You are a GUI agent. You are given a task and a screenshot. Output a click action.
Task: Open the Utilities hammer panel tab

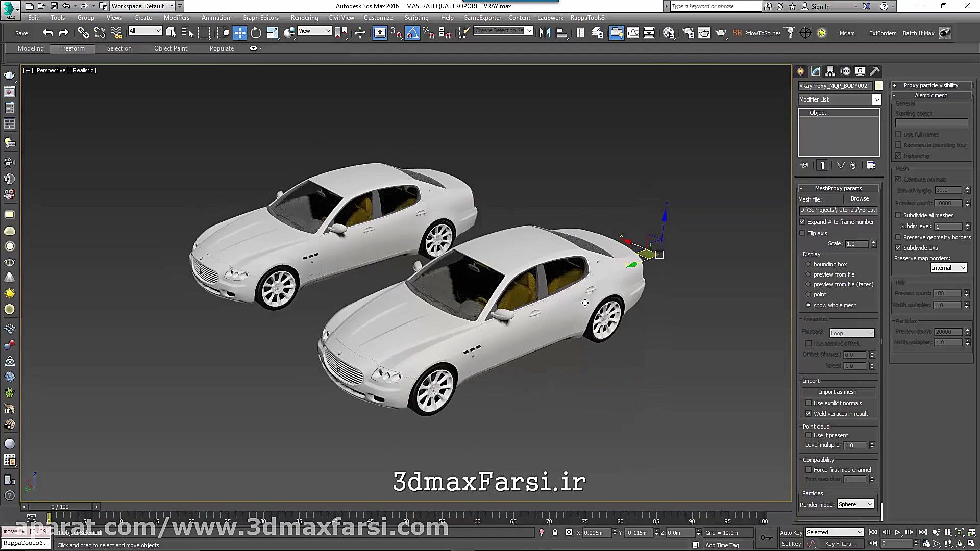click(875, 71)
